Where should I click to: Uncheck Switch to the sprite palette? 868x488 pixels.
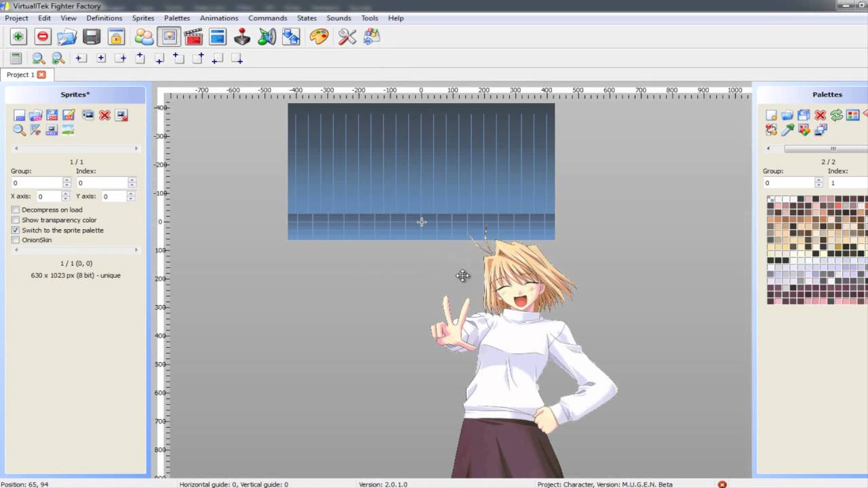(16, 230)
